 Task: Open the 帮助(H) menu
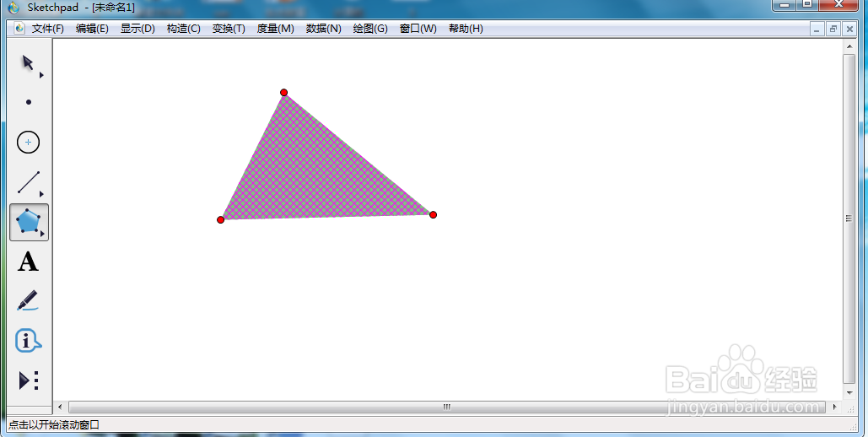pyautogui.click(x=466, y=28)
